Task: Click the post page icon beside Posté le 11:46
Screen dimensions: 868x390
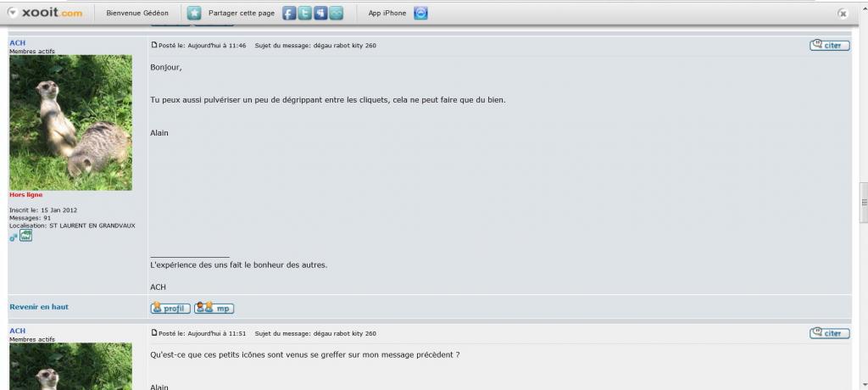Action: 154,45
